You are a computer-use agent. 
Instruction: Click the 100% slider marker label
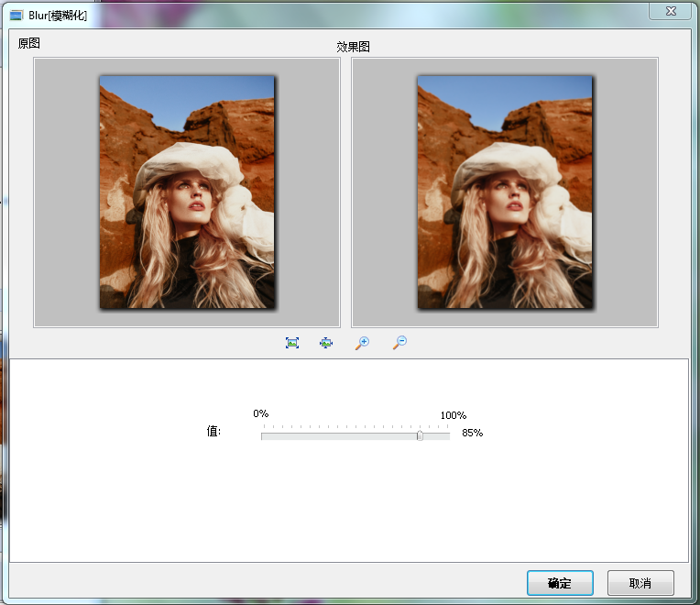[453, 415]
